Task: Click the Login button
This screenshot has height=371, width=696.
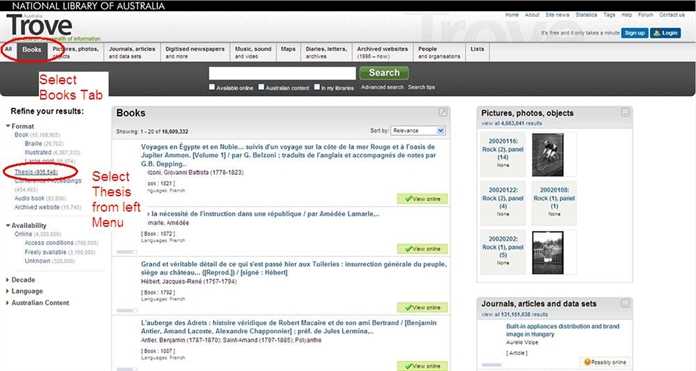Action: (x=665, y=33)
